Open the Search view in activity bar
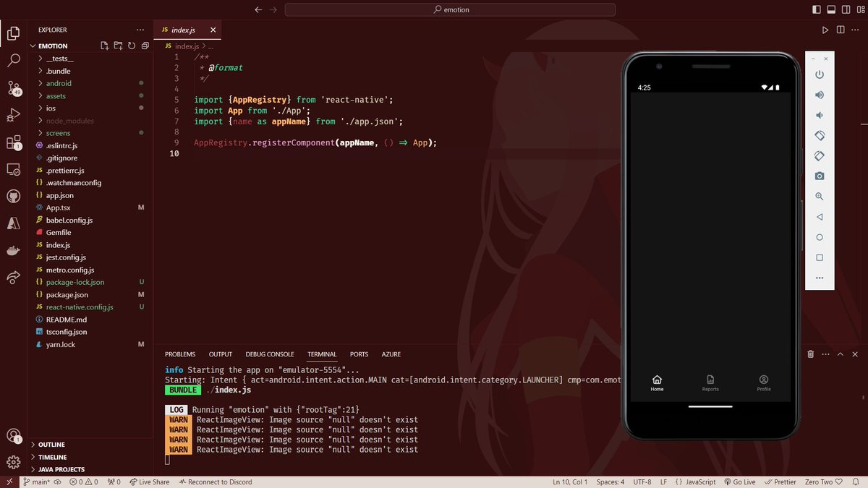This screenshot has width=868, height=488. 13,61
